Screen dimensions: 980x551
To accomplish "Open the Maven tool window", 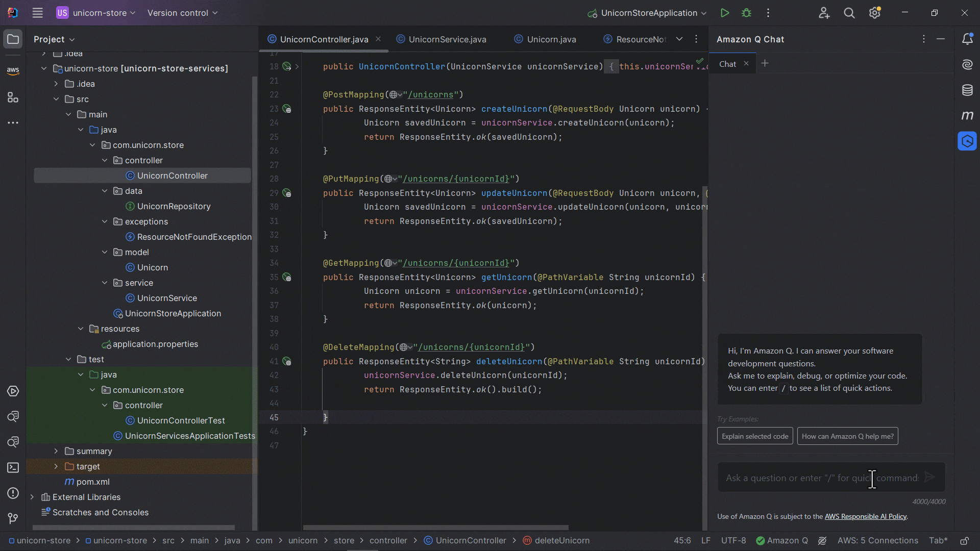I will [x=968, y=115].
